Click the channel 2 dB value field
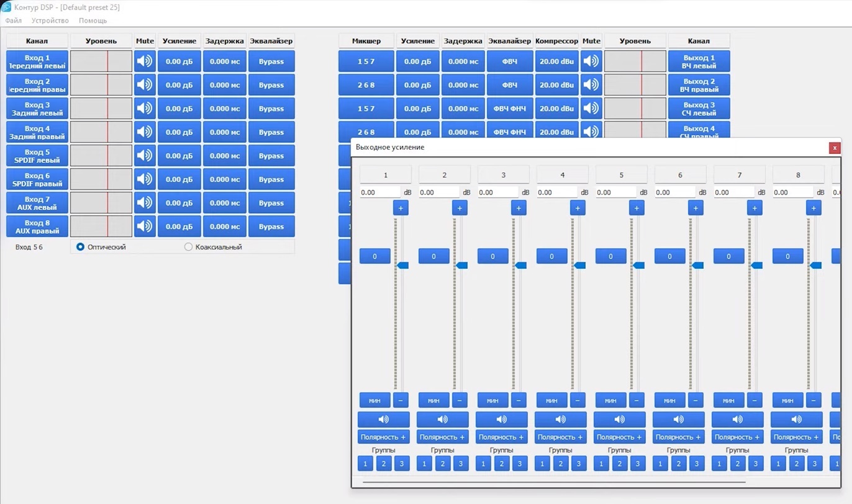Viewport: 852px width, 504px height. (440, 192)
